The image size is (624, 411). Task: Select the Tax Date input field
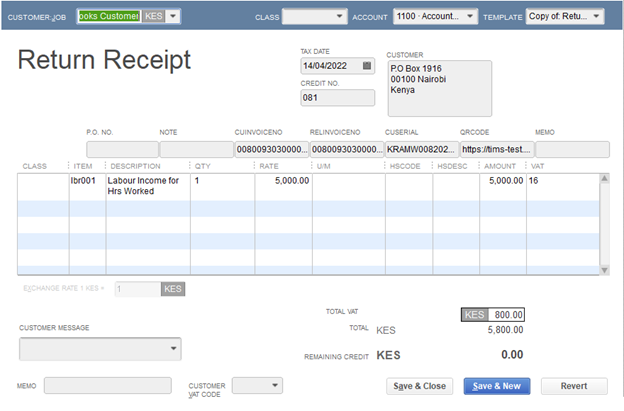coord(329,67)
